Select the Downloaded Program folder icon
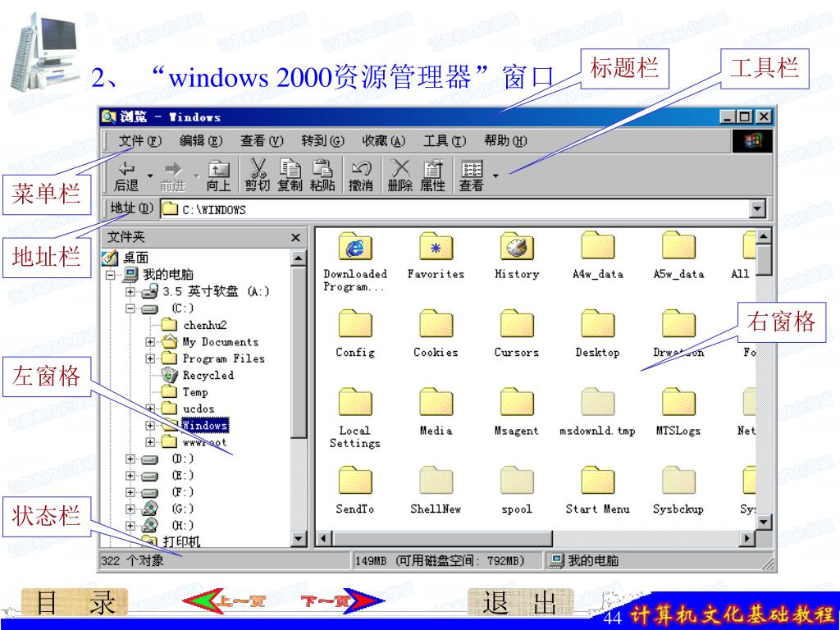Screen dimensions: 840x630 click(355, 246)
